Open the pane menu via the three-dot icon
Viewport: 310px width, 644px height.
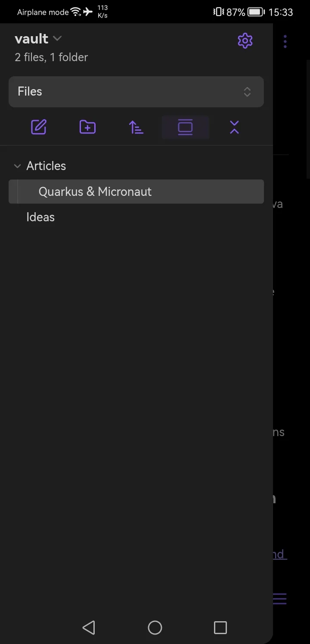(x=285, y=41)
